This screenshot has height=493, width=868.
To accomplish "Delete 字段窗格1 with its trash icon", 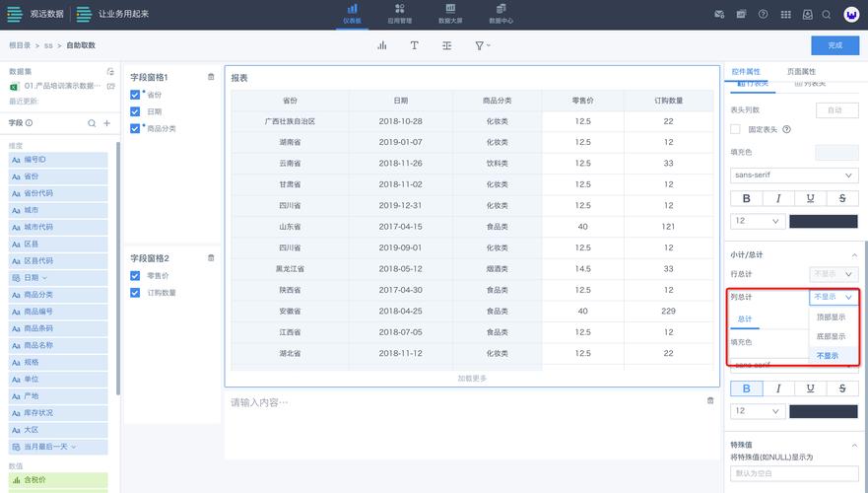I will point(211,77).
